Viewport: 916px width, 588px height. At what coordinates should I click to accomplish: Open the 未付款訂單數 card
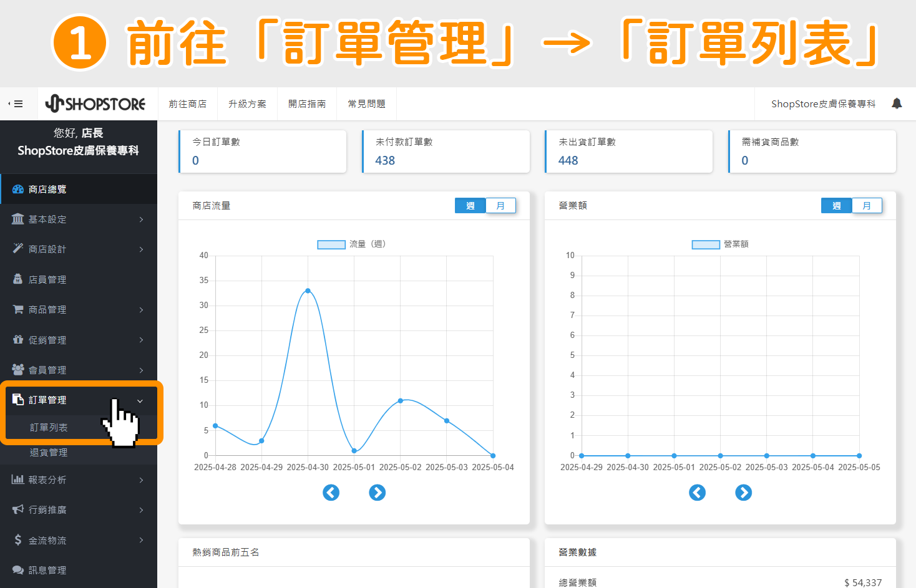point(446,152)
